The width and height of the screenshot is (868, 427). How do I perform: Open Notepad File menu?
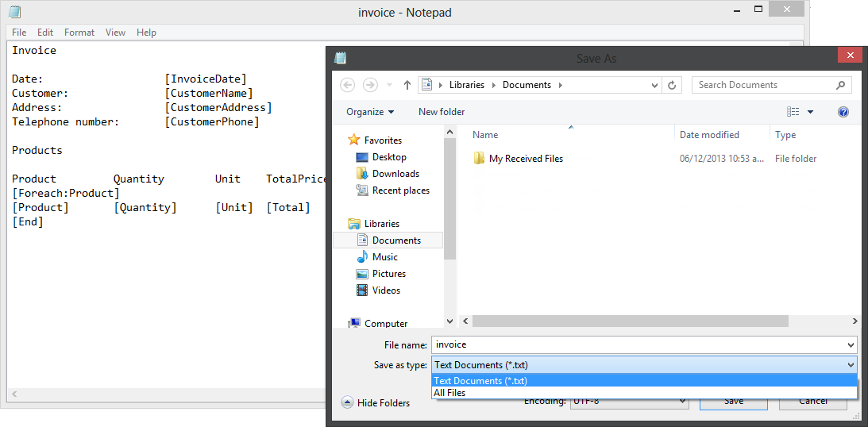pyautogui.click(x=19, y=33)
